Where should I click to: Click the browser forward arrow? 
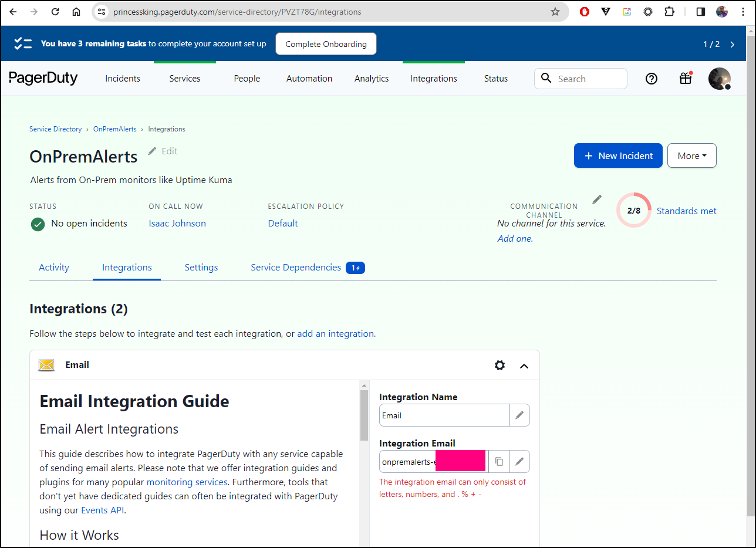pyautogui.click(x=33, y=12)
